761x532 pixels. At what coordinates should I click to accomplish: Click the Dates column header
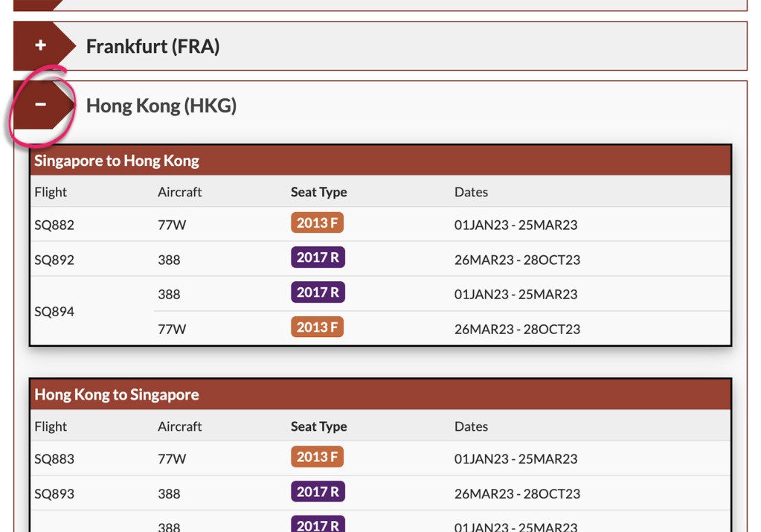click(470, 191)
